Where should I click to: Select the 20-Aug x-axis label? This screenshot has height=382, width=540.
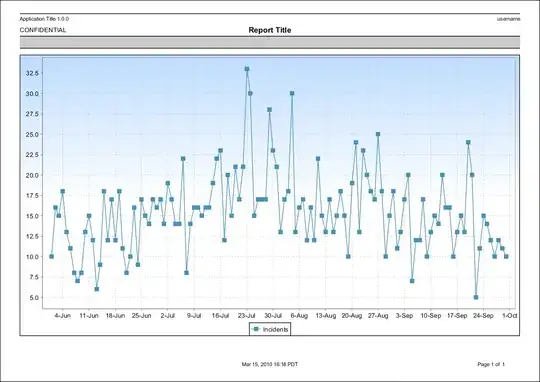coord(352,316)
